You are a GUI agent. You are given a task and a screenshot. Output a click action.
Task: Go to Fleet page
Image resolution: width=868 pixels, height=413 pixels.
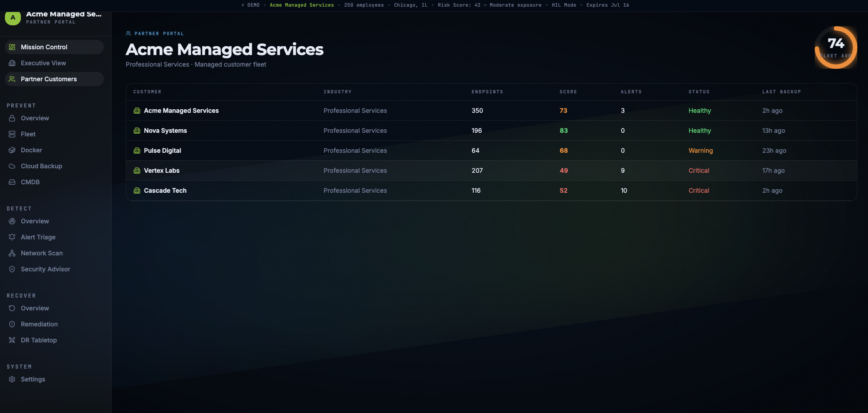click(54, 134)
